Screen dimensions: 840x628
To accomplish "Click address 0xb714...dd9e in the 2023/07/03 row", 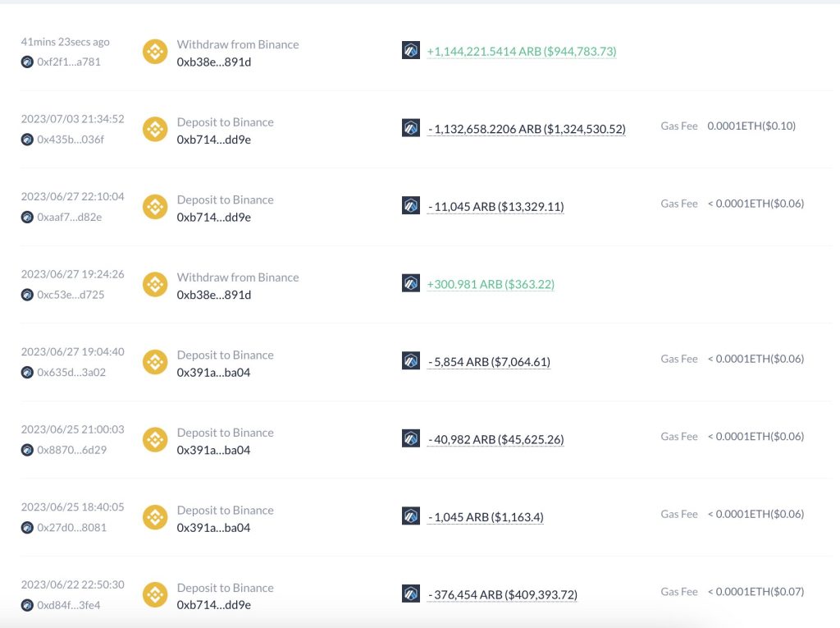I will point(214,140).
